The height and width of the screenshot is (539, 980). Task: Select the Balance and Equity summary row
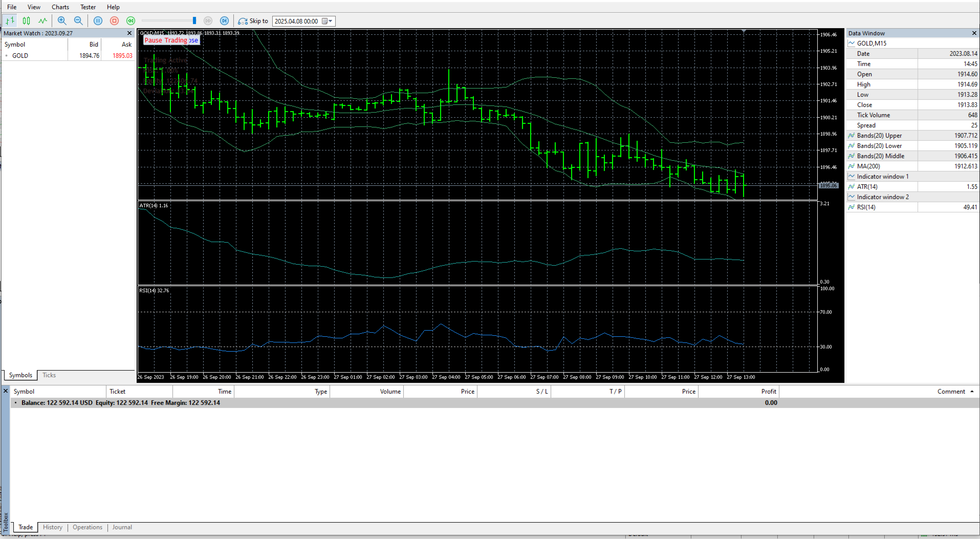point(494,403)
